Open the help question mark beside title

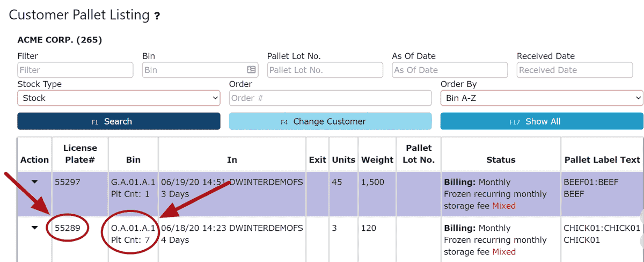(x=157, y=16)
